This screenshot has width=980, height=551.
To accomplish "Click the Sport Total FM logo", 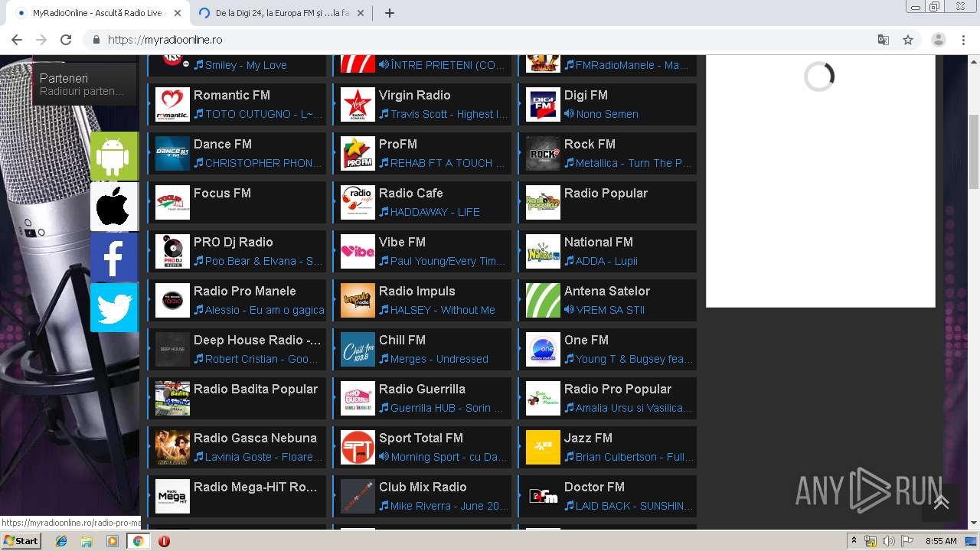I will pos(358,448).
